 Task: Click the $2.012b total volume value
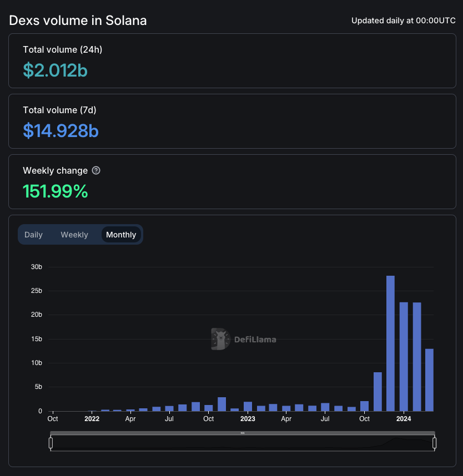click(x=56, y=70)
